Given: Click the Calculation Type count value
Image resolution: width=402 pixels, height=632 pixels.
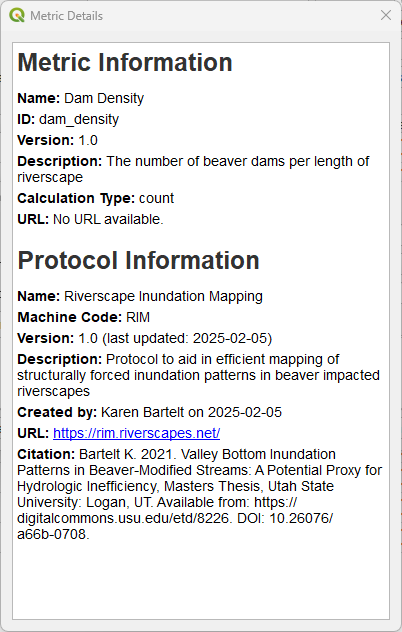Looking at the screenshot, I should pos(156,198).
